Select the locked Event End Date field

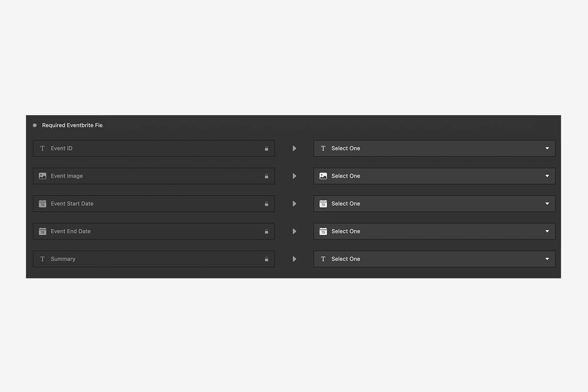(x=154, y=231)
